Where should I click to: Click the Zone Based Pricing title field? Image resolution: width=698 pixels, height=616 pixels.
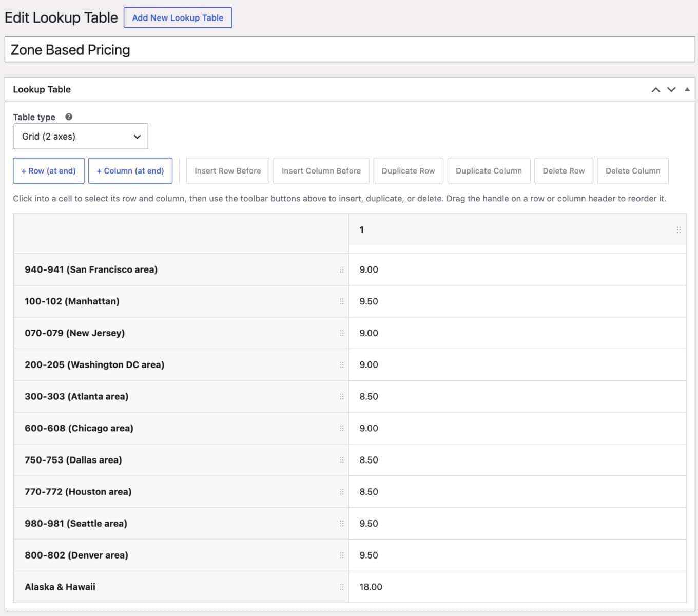tap(350, 50)
